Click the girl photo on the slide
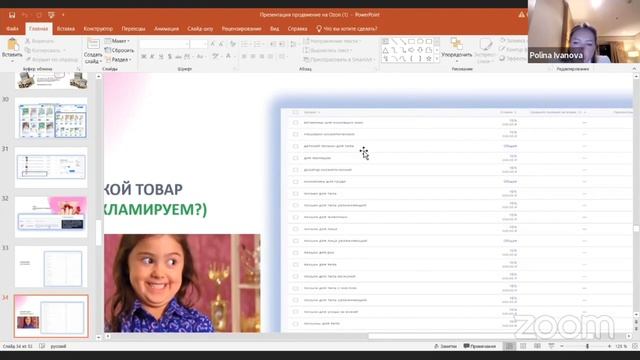Viewport: 640px width, 360px height. coord(182,283)
